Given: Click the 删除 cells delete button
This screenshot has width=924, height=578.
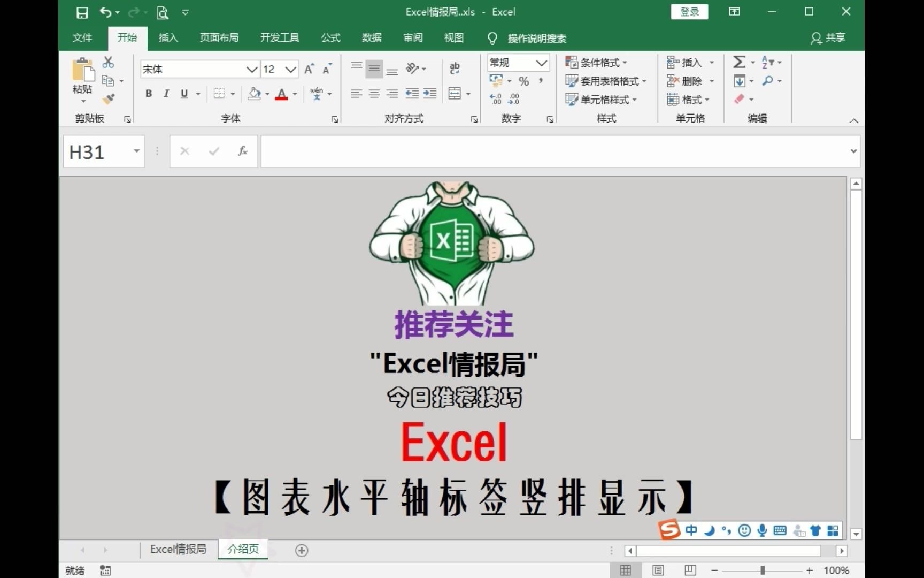Looking at the screenshot, I should (x=684, y=81).
